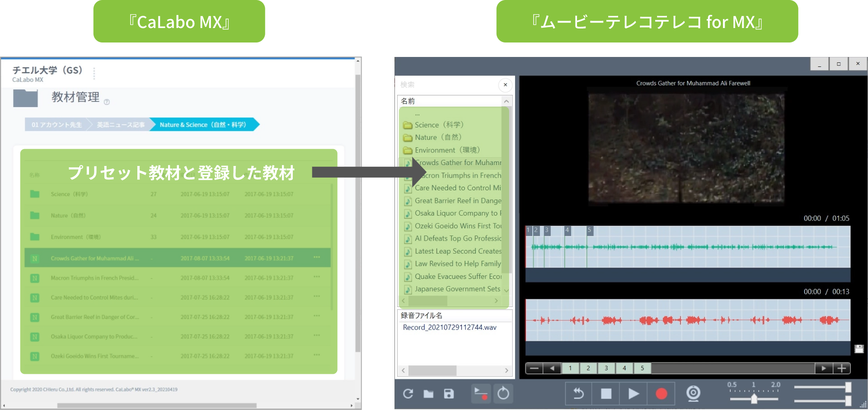Jump to marker 4 in the marker bar

tap(624, 368)
